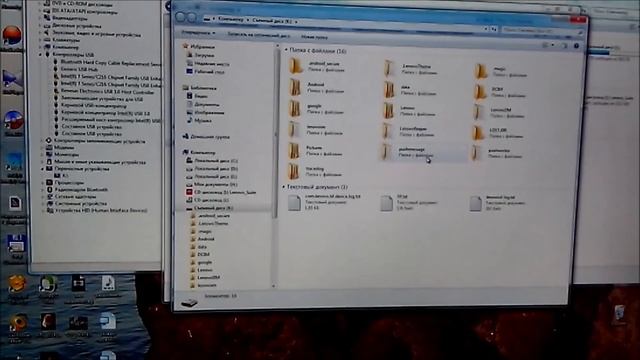Open the LenovoTheme folder in the file list

[x=410, y=69]
